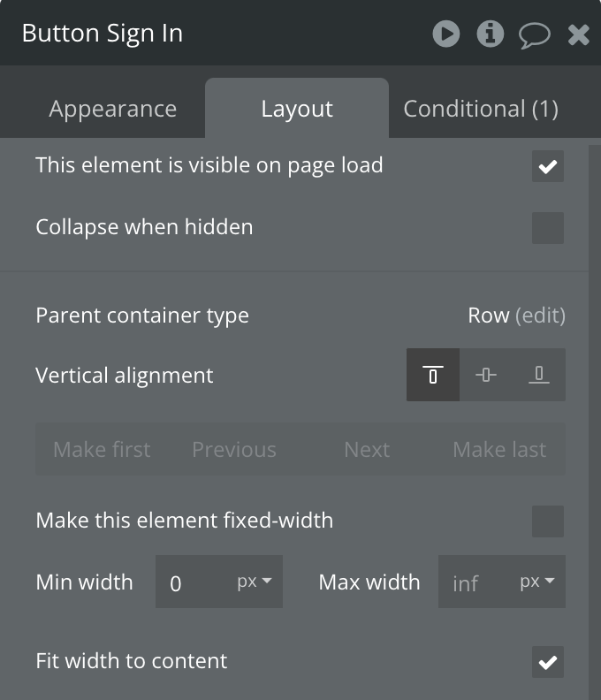
Task: Close the Button Sign In panel
Action: coord(579,34)
